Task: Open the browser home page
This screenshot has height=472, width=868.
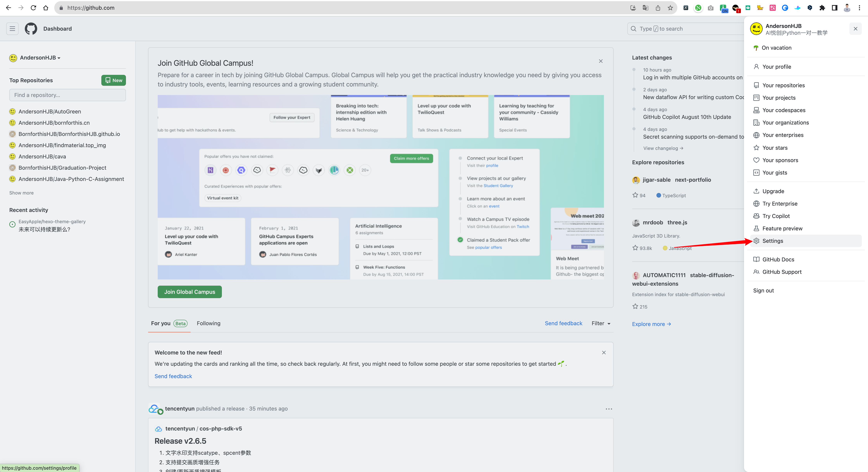Action: click(x=46, y=8)
